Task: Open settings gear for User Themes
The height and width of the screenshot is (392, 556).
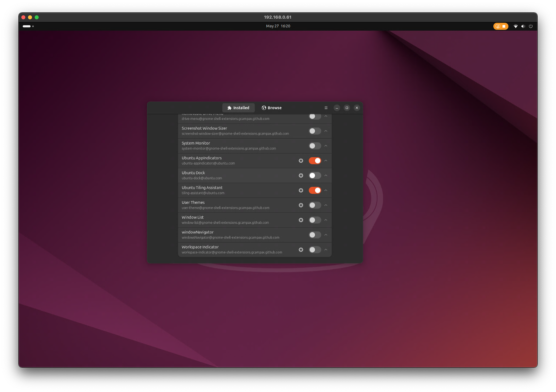Action: coord(301,205)
